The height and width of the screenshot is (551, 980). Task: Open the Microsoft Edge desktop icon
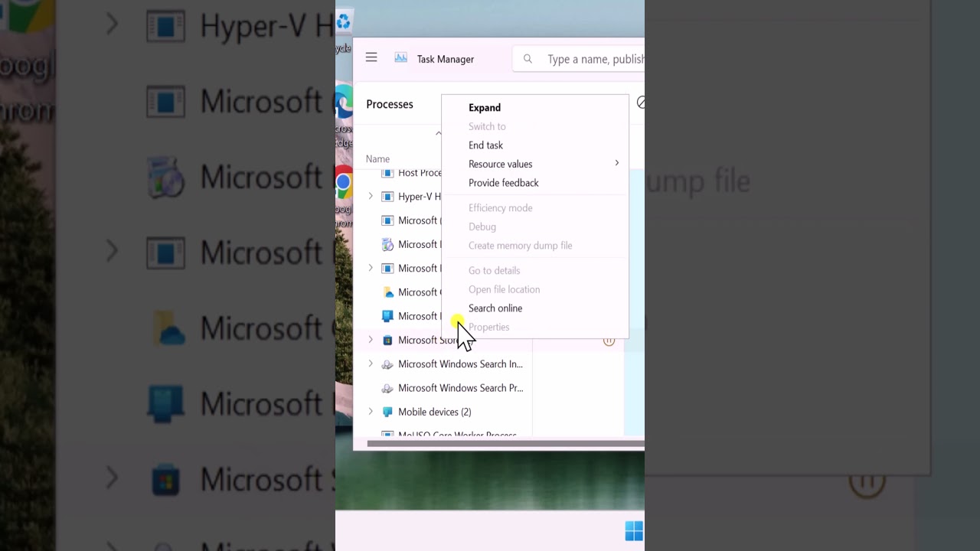pos(344,102)
